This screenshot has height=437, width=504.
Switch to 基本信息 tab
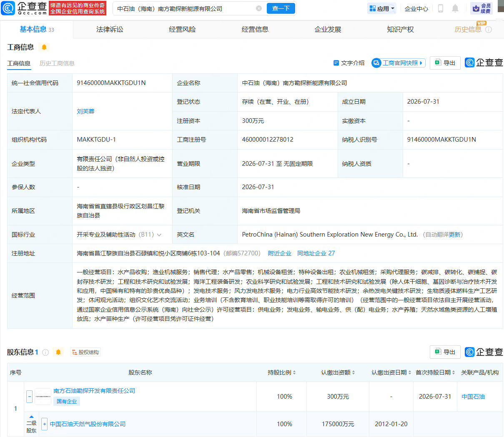[37, 29]
